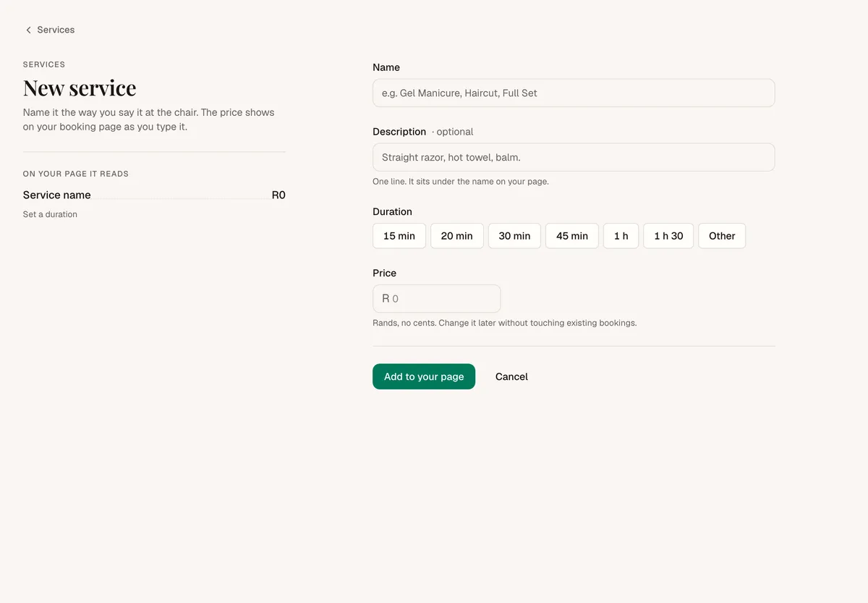
Task: Choose the 1 h 30 duration
Action: click(668, 236)
